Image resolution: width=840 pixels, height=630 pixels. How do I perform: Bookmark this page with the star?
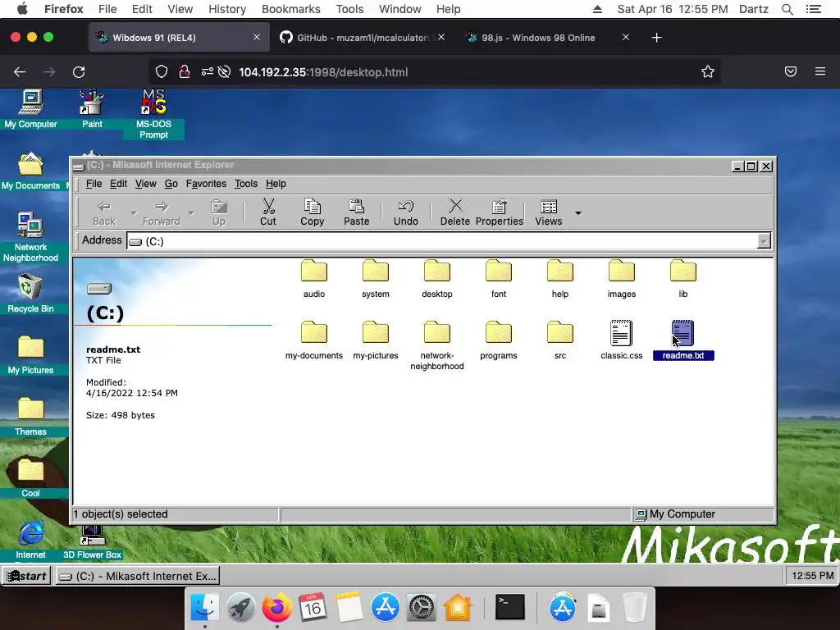click(708, 72)
